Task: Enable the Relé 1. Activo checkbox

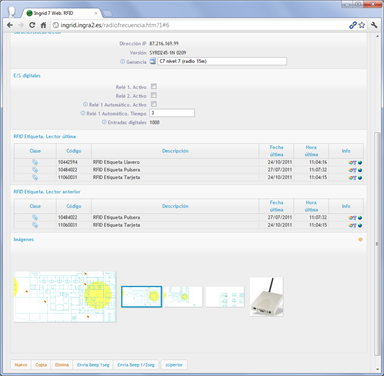Action: pyautogui.click(x=154, y=87)
